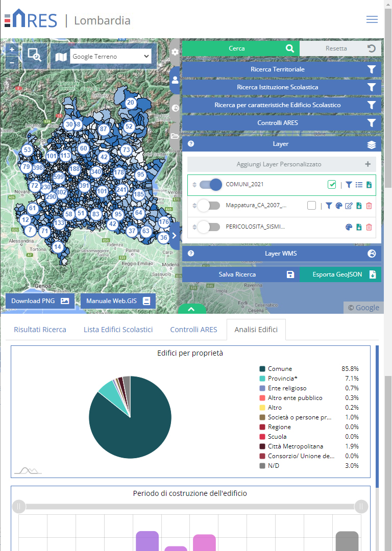
Task: Enable the PERICOLOSITA_SISMI layer toggle
Action: pyautogui.click(x=209, y=227)
